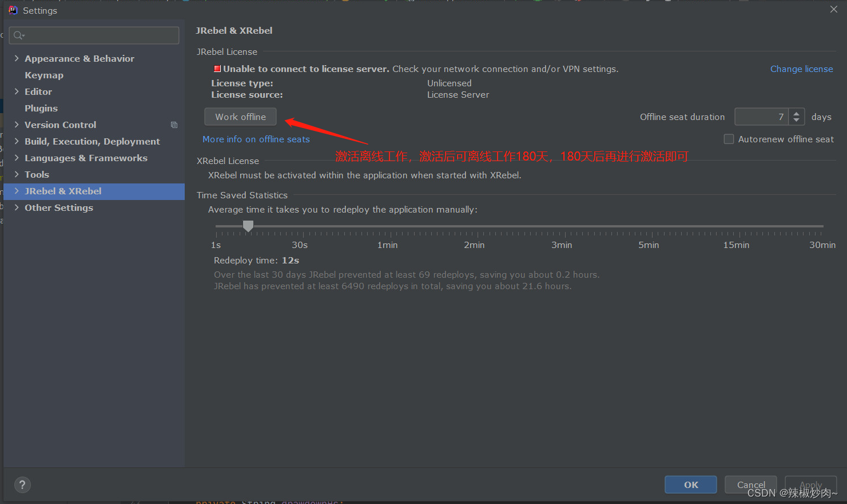
Task: Click the Cancel button
Action: click(x=751, y=485)
